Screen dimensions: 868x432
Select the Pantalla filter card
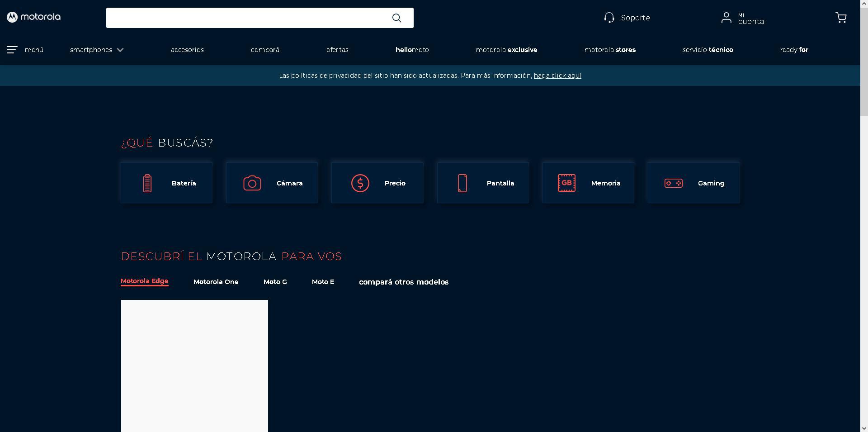click(x=482, y=182)
